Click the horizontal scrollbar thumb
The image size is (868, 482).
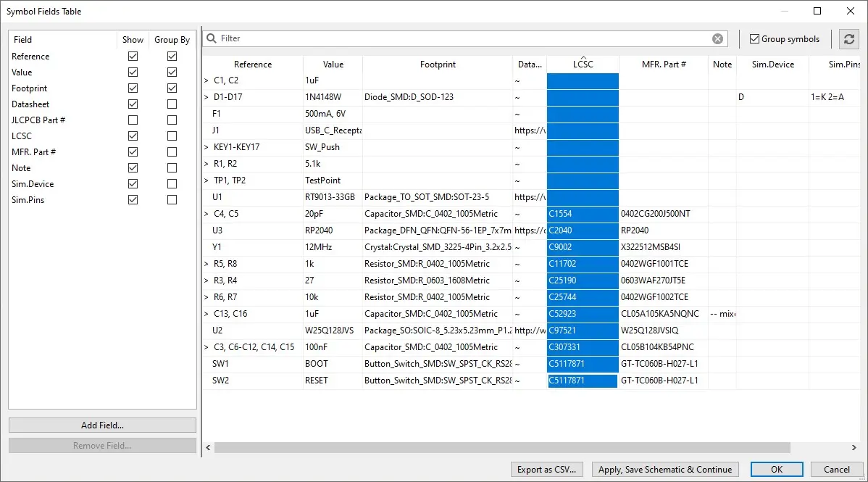coord(502,447)
